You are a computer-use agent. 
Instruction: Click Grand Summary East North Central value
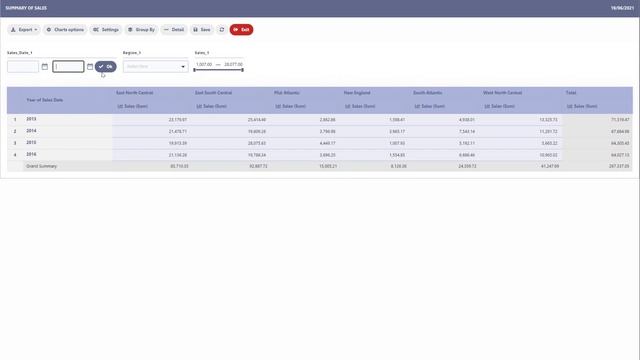coord(179,167)
